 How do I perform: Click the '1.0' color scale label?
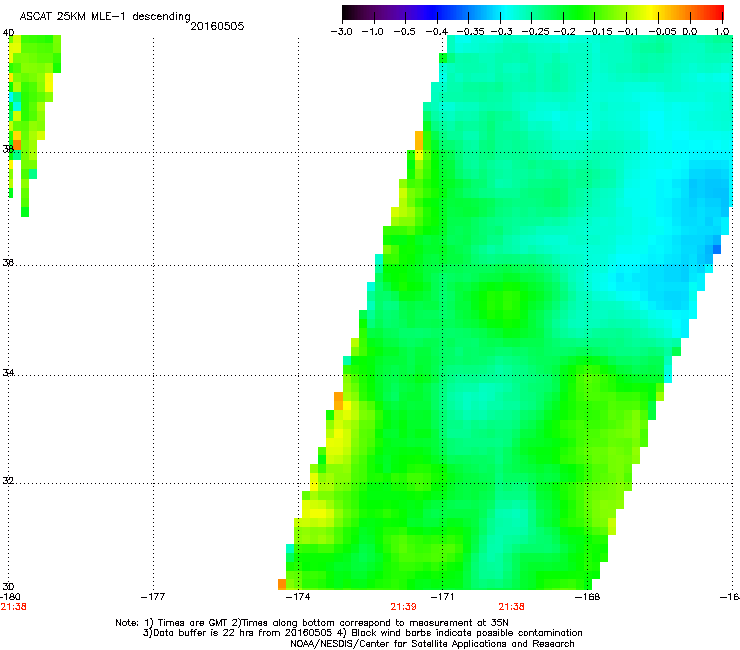click(722, 32)
